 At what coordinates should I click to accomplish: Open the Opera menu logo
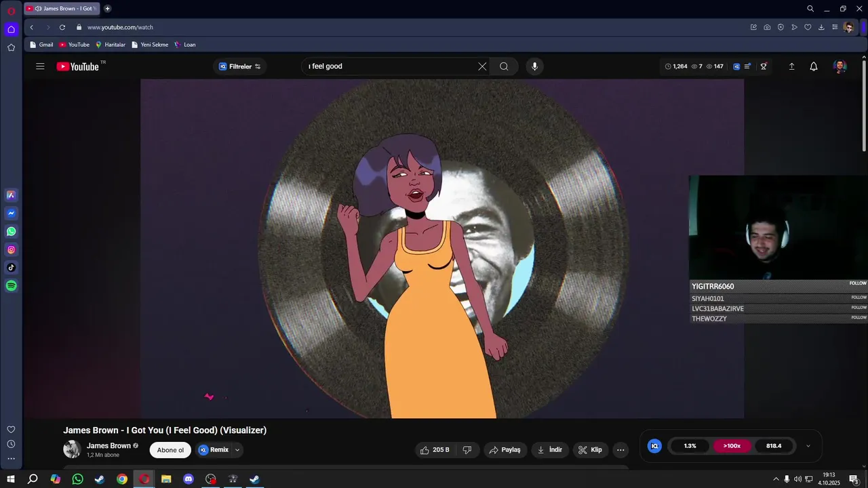11,10
